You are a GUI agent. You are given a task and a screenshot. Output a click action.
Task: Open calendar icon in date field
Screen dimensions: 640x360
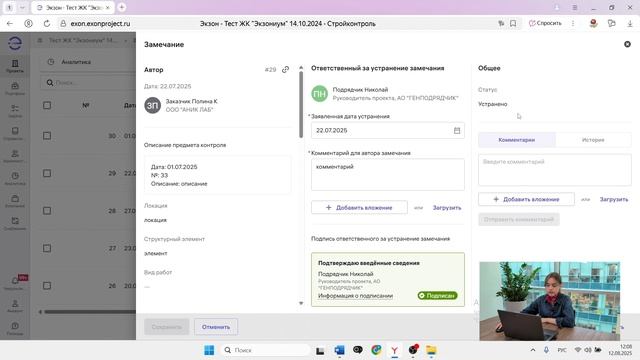pyautogui.click(x=457, y=130)
